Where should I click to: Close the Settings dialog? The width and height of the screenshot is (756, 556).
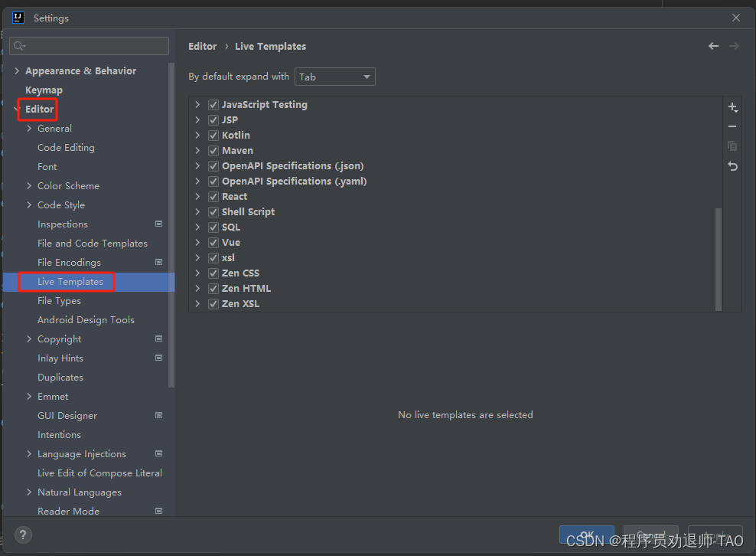click(736, 18)
